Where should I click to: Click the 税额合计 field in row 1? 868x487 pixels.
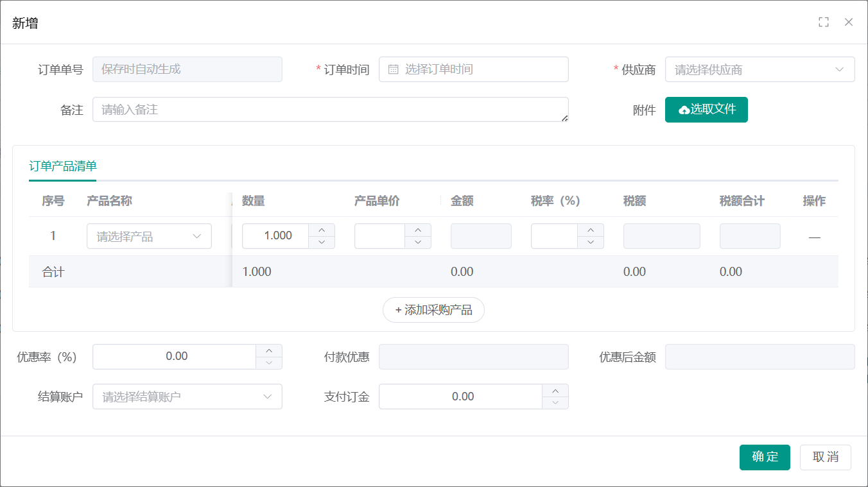point(750,236)
